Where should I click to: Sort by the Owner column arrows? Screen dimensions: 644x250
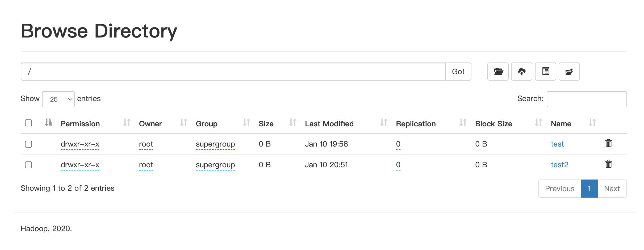tap(183, 122)
